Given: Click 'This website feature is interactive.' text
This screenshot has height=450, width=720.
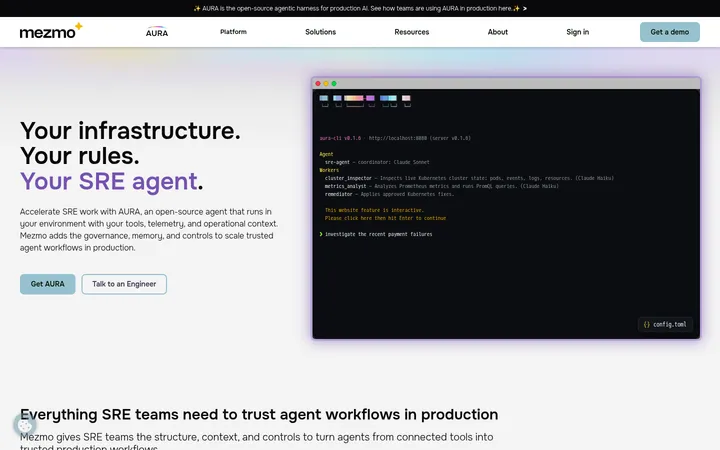Looking at the screenshot, I should pos(374,210).
